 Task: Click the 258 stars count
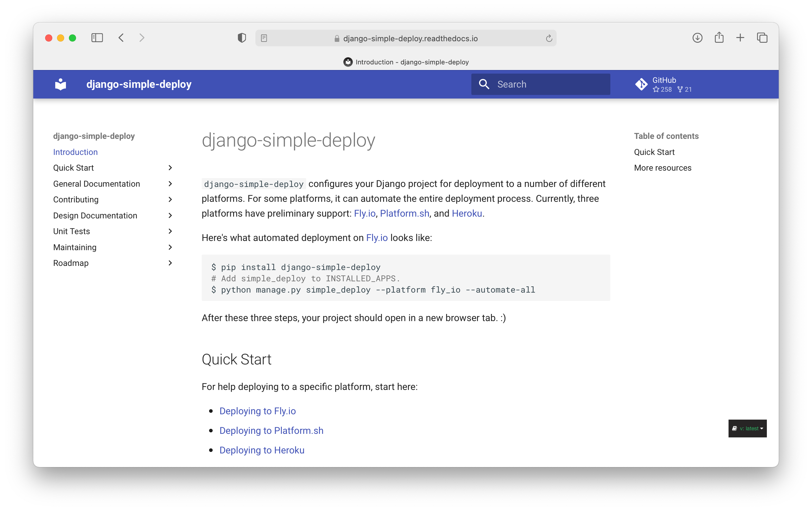coord(662,89)
